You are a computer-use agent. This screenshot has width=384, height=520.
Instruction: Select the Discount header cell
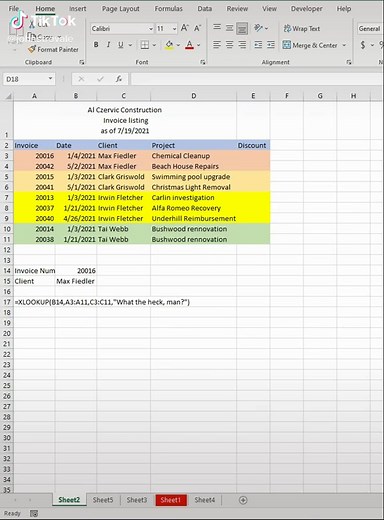point(253,145)
